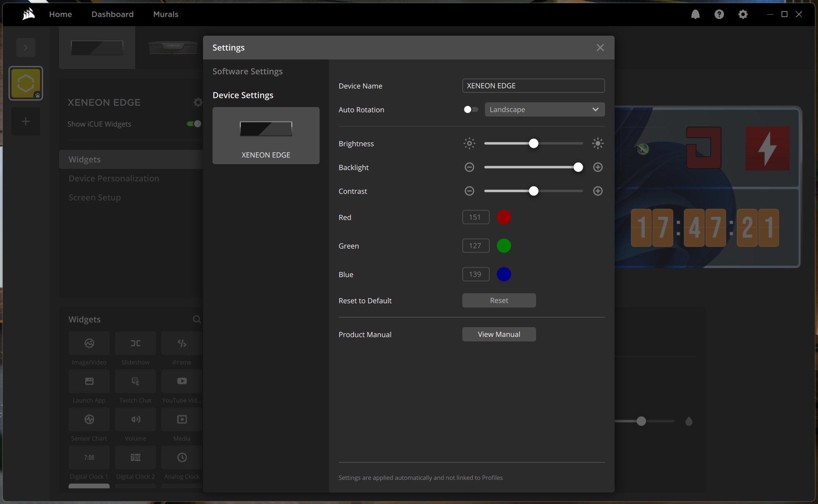Open the Landscape orientation dropdown
Viewport: 818px width, 504px height.
point(545,109)
